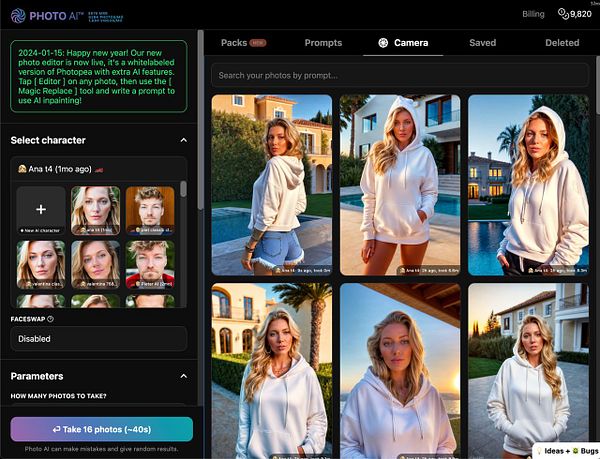Image resolution: width=600 pixels, height=459 pixels.
Task: Click the Ideas + Bugs button
Action: click(x=567, y=451)
